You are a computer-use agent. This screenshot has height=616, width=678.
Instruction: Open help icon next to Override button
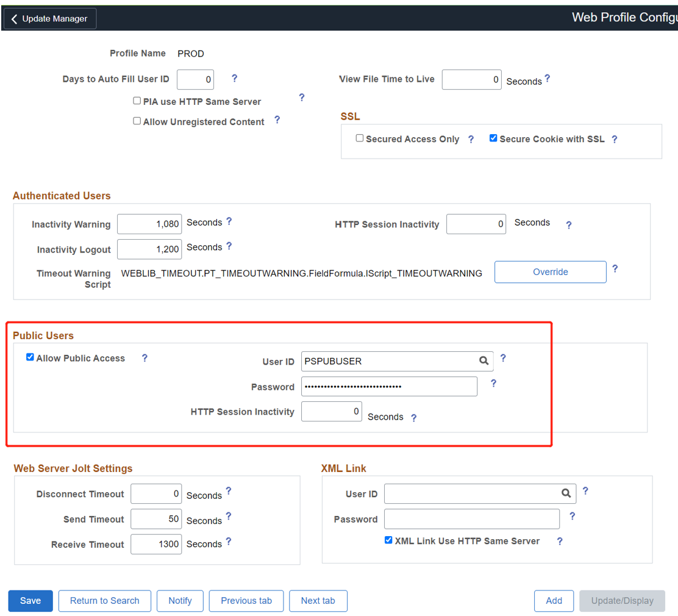tap(615, 268)
